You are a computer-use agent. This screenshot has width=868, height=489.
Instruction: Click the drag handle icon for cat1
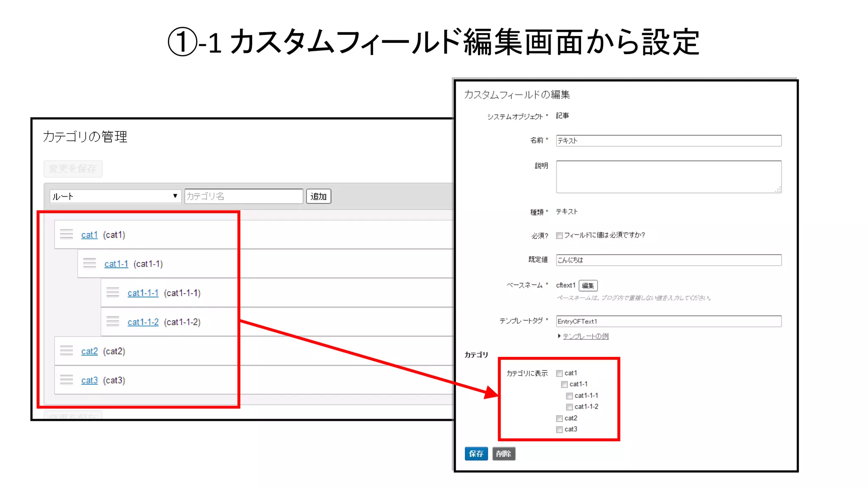(x=67, y=234)
